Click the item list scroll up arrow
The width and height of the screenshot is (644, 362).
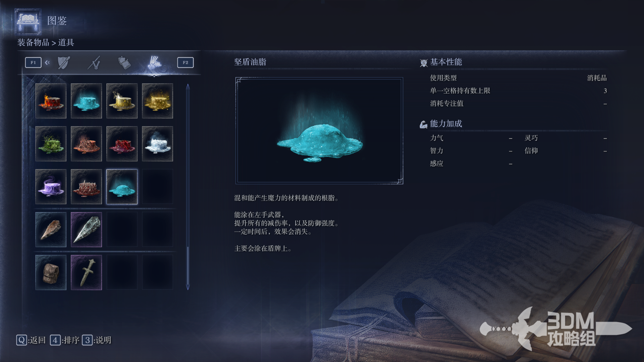[x=188, y=87]
